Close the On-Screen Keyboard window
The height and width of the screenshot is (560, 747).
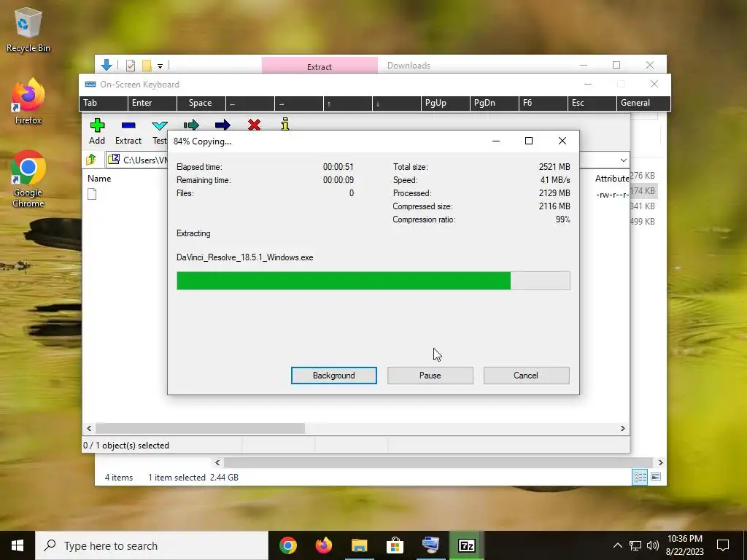click(654, 84)
